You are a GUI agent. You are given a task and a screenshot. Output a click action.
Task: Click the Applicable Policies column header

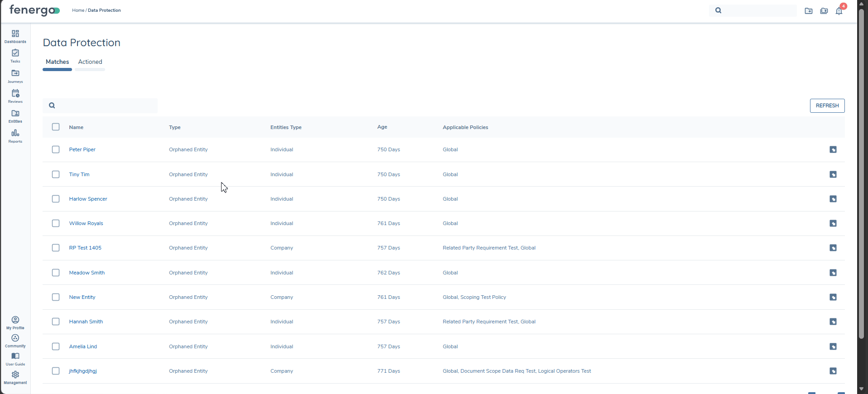(465, 127)
